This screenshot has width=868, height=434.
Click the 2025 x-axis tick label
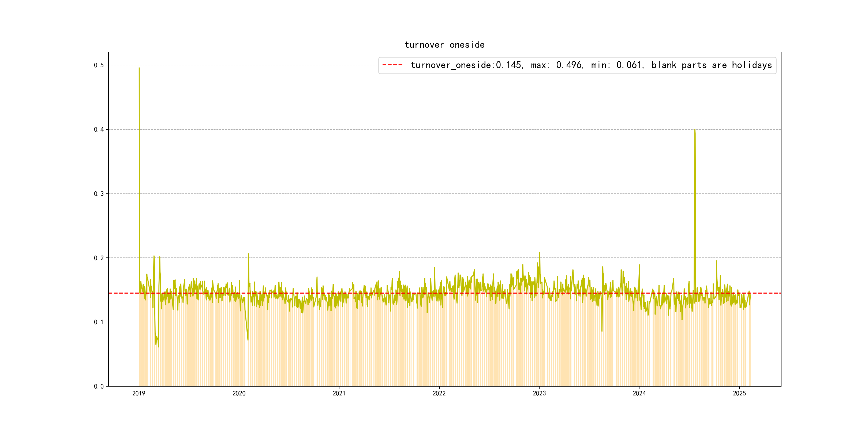pos(739,394)
